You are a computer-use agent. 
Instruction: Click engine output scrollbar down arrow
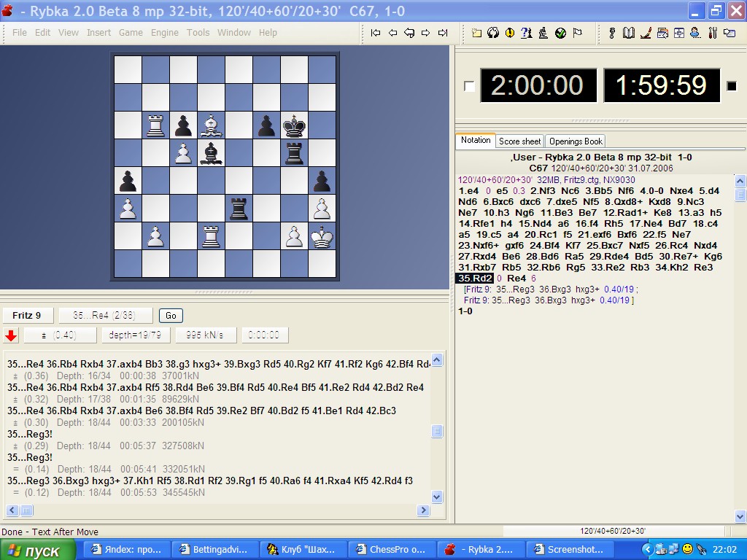coord(437,497)
